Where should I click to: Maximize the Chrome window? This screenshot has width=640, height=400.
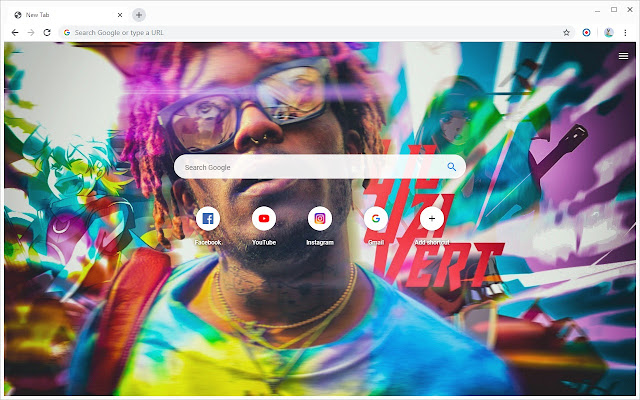point(613,10)
